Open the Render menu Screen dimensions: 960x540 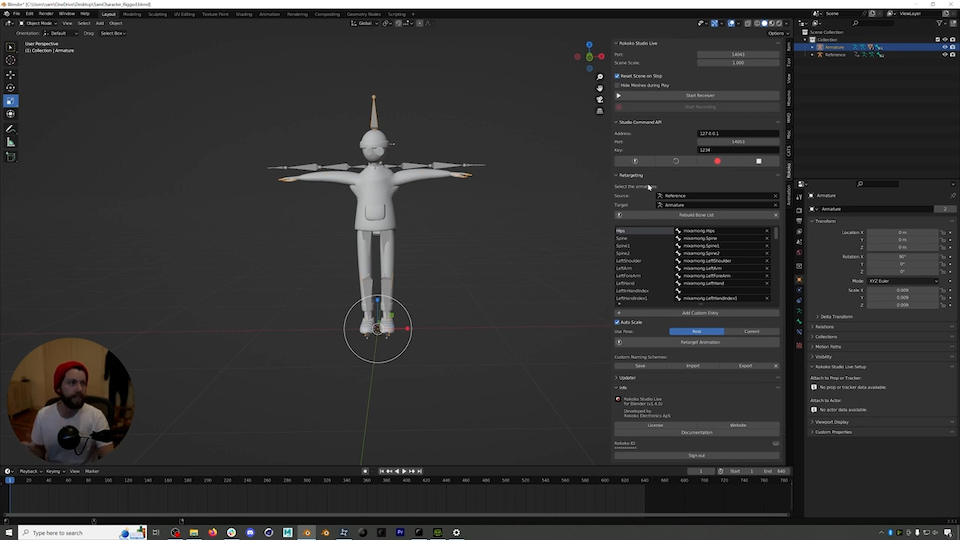(x=46, y=13)
